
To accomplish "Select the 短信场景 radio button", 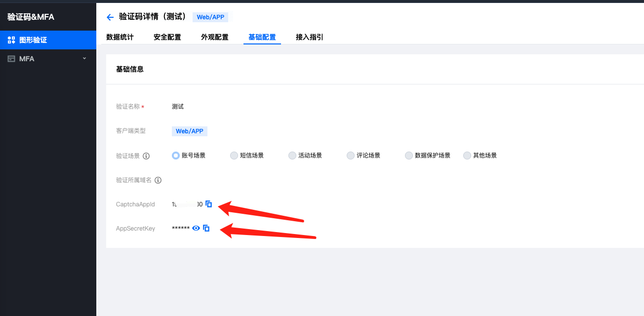I will [234, 156].
